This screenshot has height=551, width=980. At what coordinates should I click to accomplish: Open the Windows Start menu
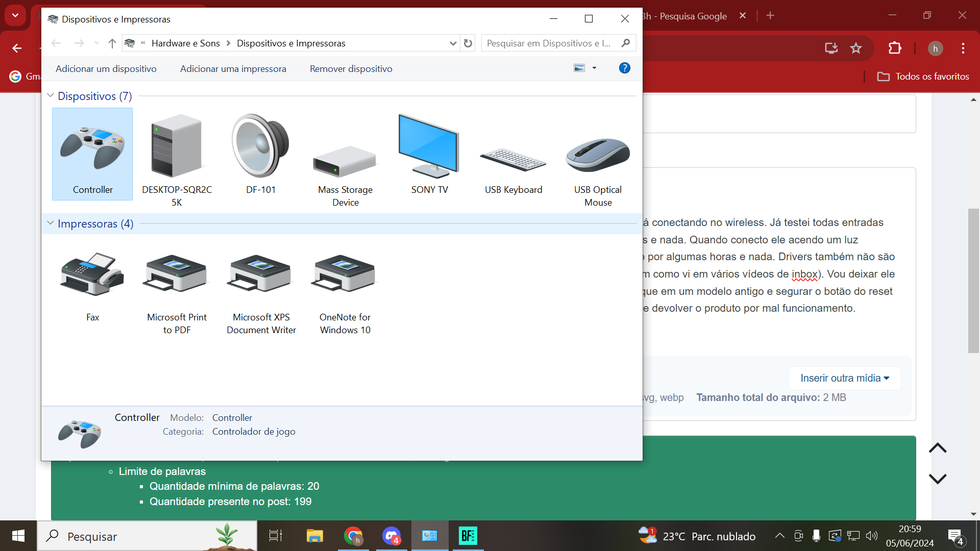(x=18, y=536)
